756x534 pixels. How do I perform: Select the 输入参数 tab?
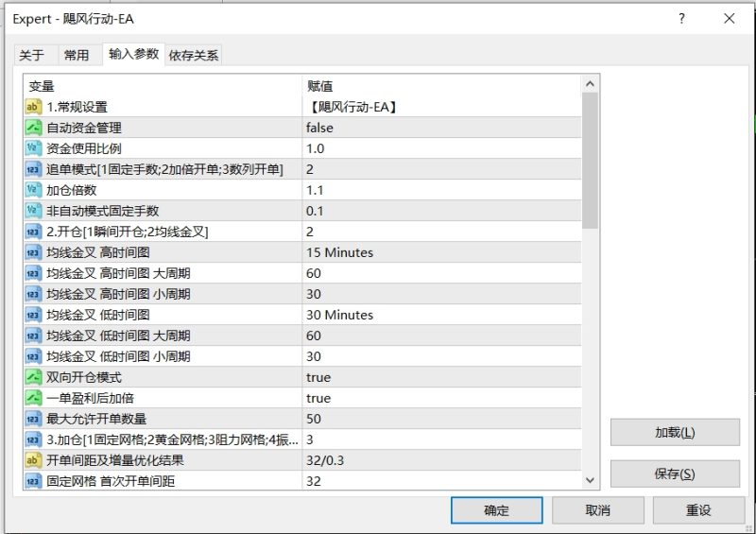pos(133,54)
